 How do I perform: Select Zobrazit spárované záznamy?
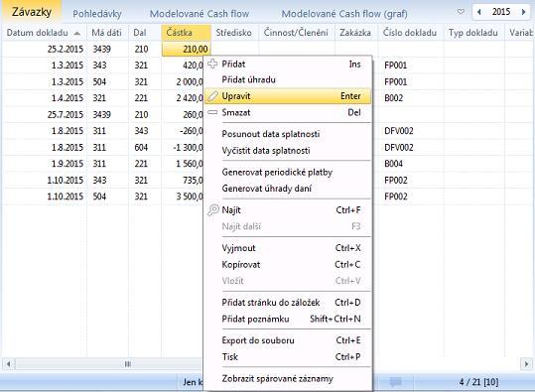(x=287, y=379)
